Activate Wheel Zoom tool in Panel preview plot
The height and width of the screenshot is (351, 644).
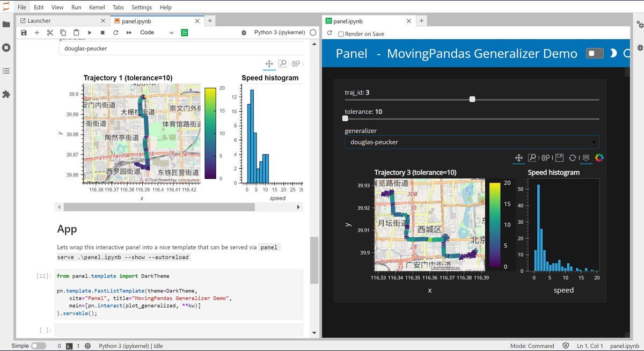[546, 158]
